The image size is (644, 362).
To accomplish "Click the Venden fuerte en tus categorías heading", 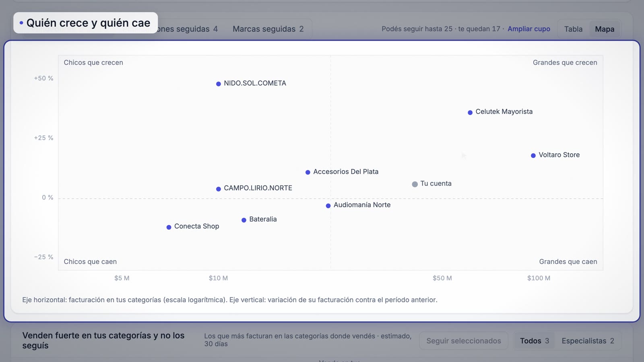I will (x=103, y=340).
